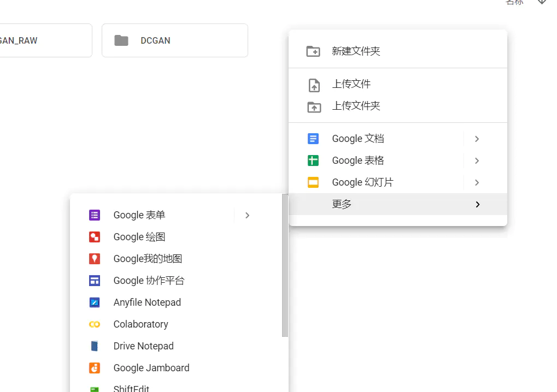Image resolution: width=557 pixels, height=392 pixels.
Task: Expand the Google 表格 submenu arrow
Action: 477,161
